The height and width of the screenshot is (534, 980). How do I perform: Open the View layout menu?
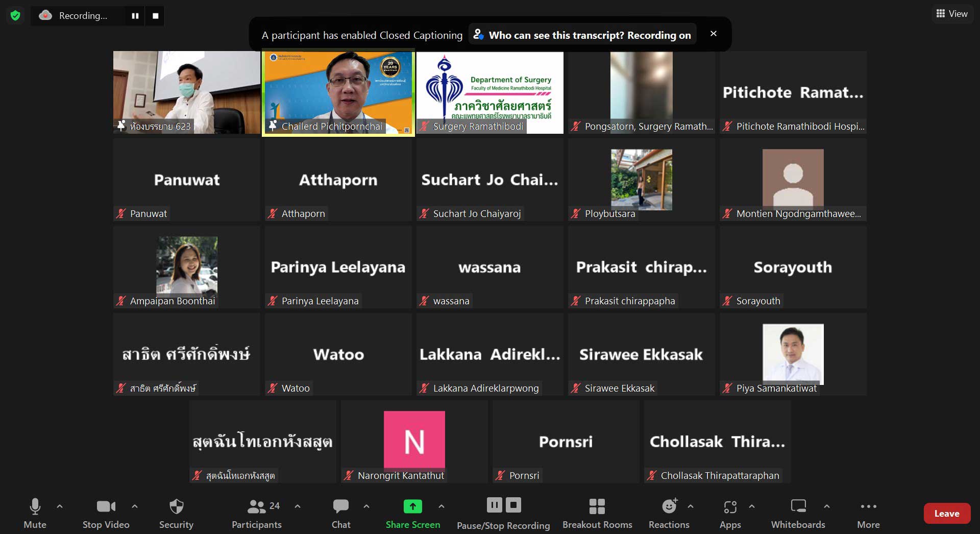pyautogui.click(x=952, y=14)
